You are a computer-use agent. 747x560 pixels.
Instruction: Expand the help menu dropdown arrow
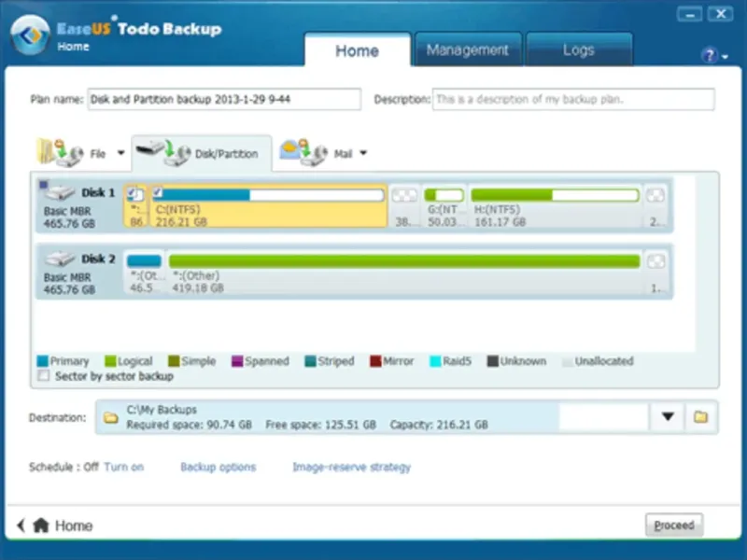tap(726, 57)
